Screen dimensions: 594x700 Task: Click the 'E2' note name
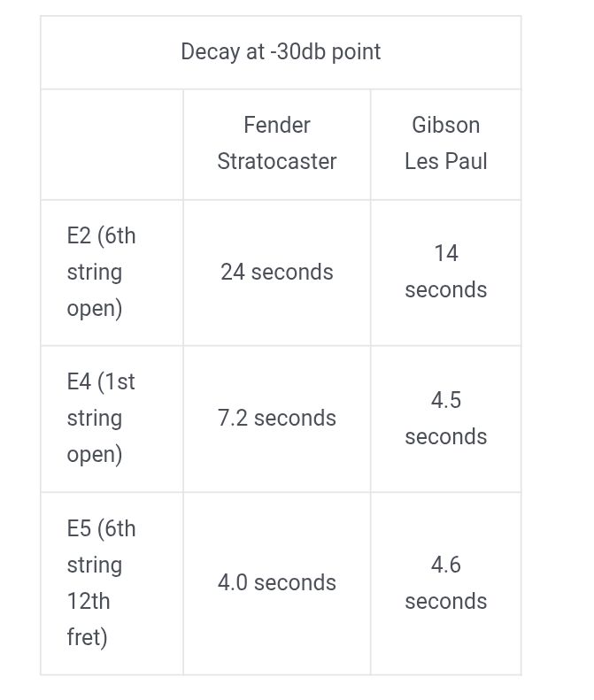click(79, 235)
